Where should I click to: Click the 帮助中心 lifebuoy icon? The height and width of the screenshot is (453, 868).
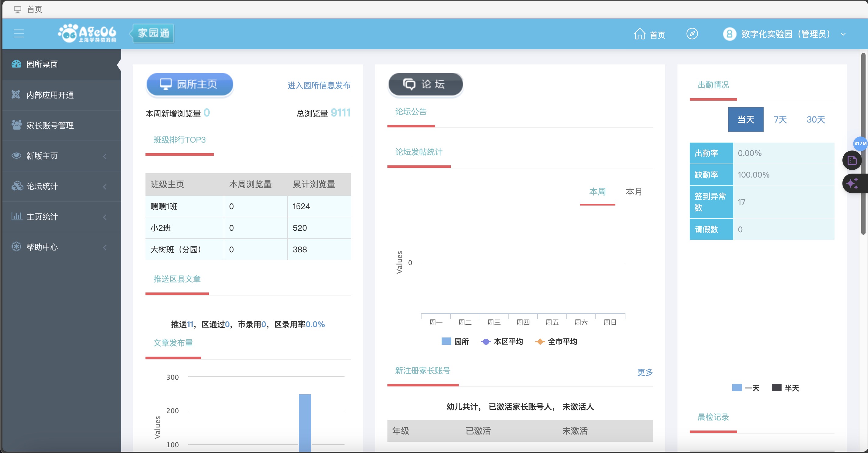[16, 247]
